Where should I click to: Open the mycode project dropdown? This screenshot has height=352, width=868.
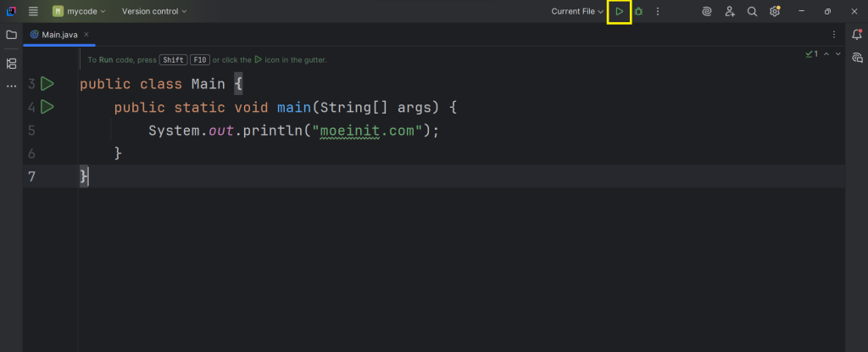(x=79, y=11)
